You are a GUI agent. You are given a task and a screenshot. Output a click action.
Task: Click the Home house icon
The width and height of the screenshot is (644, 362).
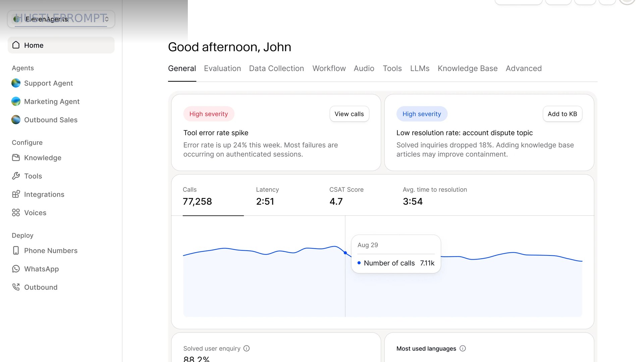16,45
